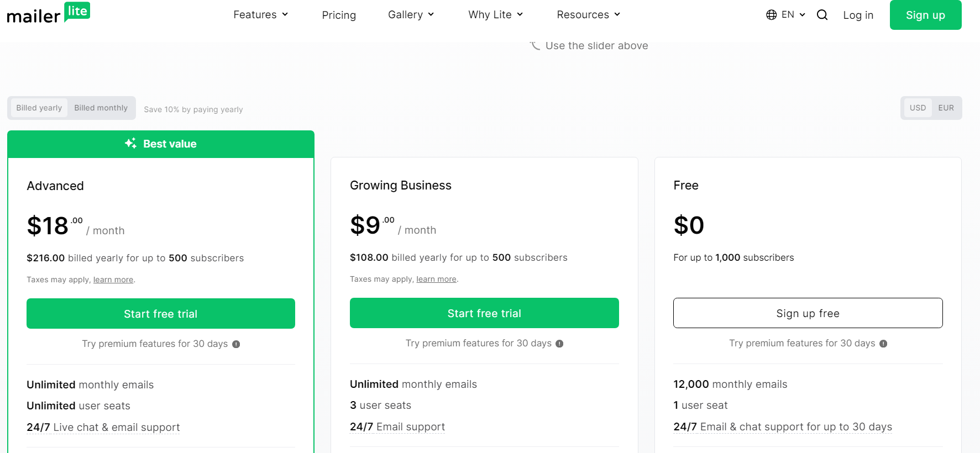This screenshot has width=980, height=453.
Task: Expand the Resources menu
Action: 588,15
